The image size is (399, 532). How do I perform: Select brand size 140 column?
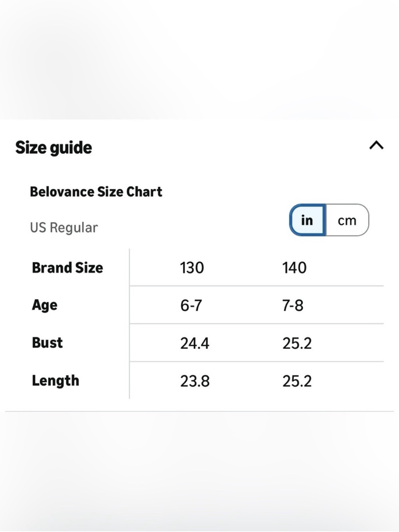point(294,267)
